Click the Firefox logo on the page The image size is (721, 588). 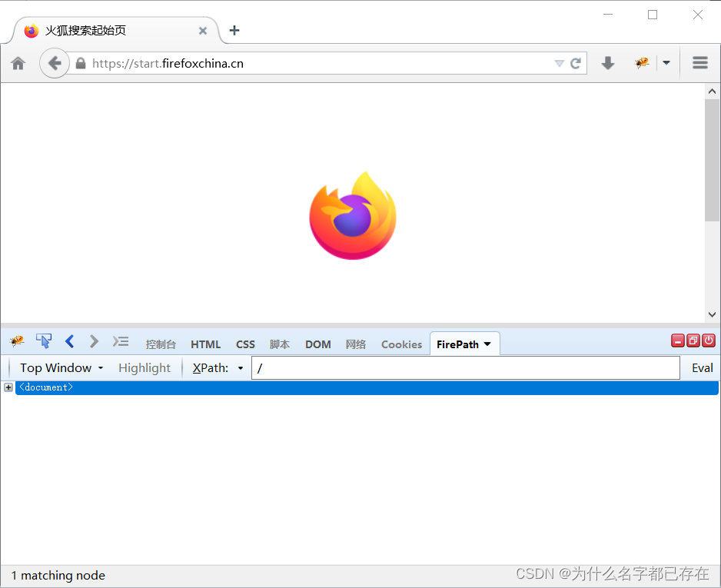[x=353, y=215]
